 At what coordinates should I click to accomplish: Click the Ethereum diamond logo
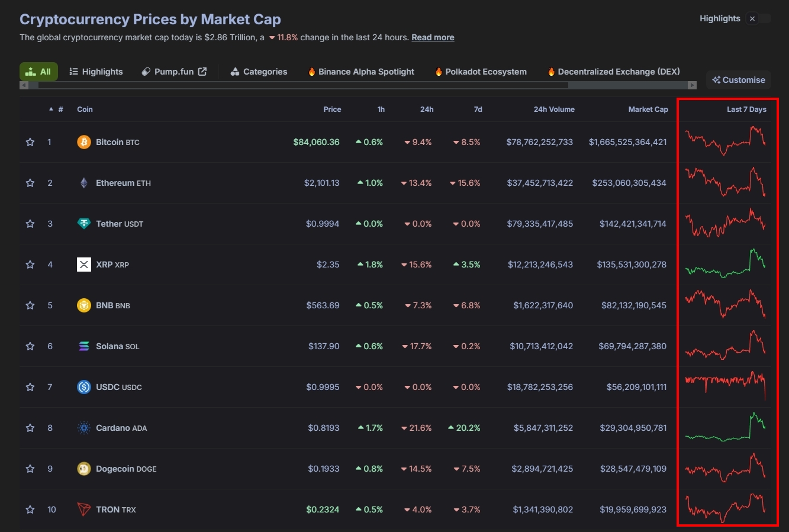point(84,183)
